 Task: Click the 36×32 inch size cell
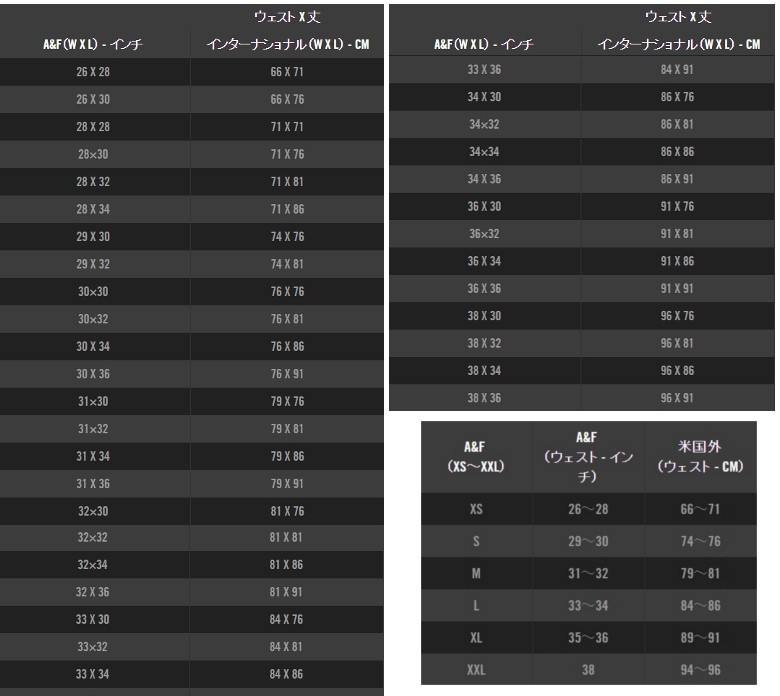click(484, 234)
